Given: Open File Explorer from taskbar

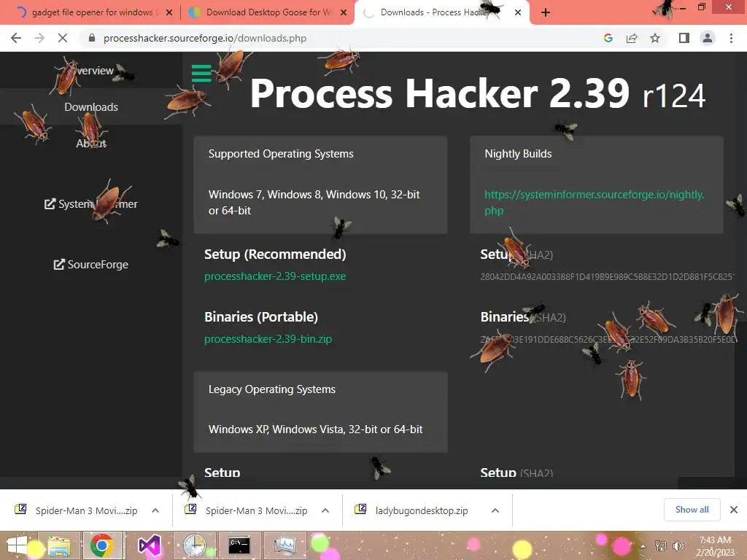Looking at the screenshot, I should (58, 545).
